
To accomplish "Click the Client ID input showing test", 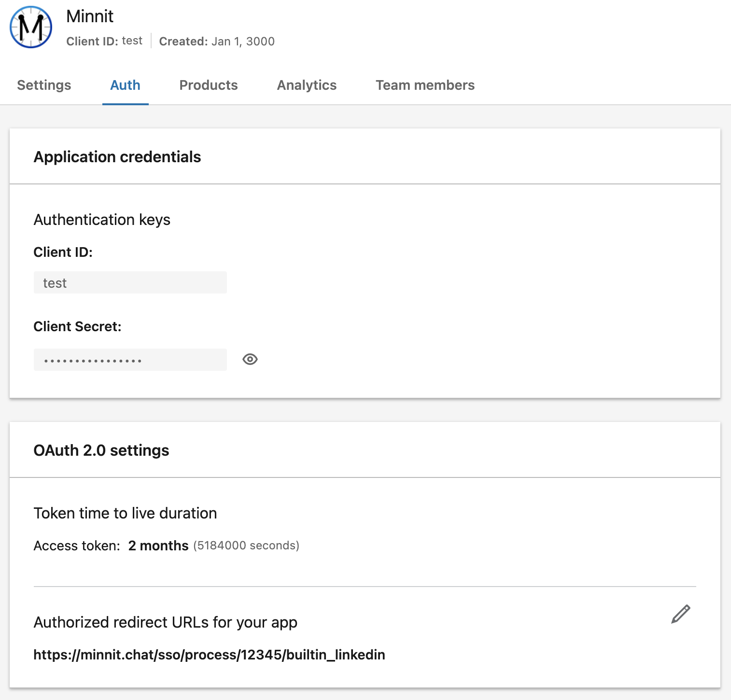I will [130, 282].
